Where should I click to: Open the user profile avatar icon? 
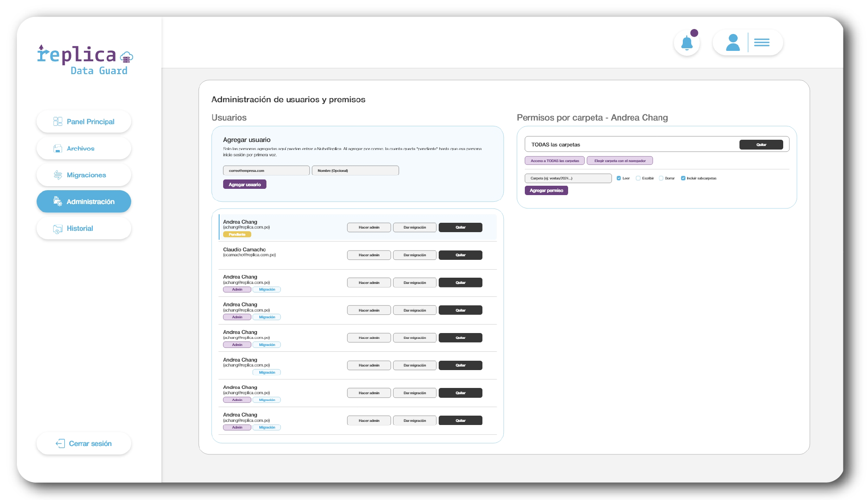tap(733, 42)
